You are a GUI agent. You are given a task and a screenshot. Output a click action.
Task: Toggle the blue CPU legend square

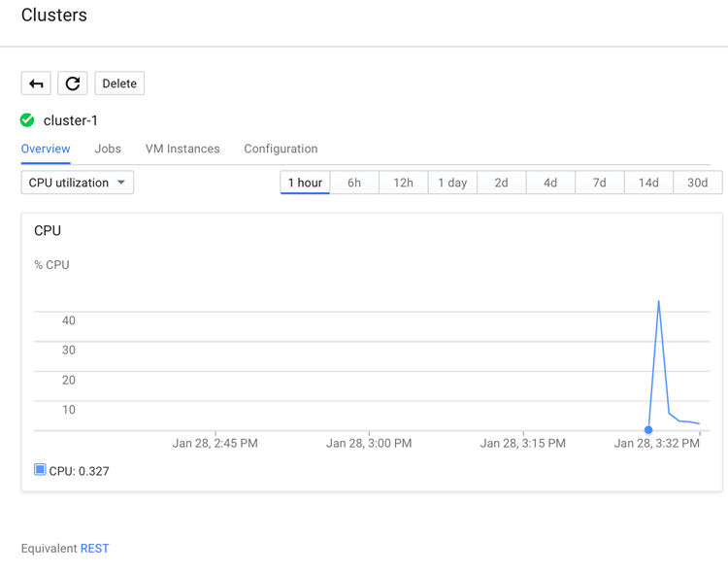pos(40,470)
